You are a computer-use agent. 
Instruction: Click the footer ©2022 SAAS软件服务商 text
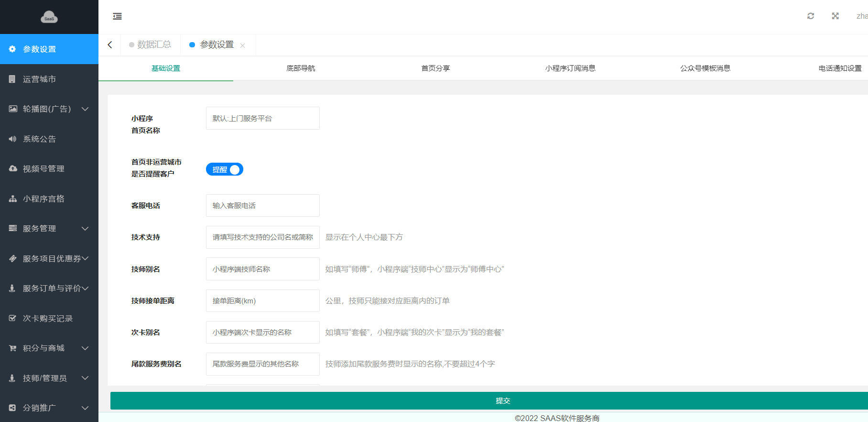tap(557, 418)
